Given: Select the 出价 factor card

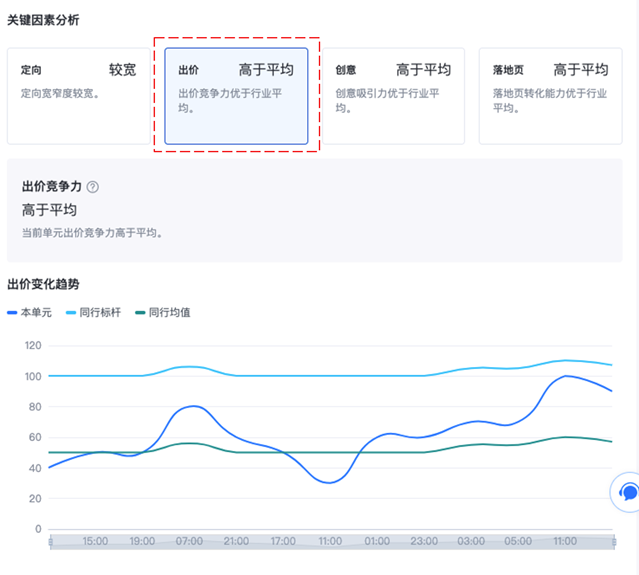Looking at the screenshot, I should click(x=236, y=96).
